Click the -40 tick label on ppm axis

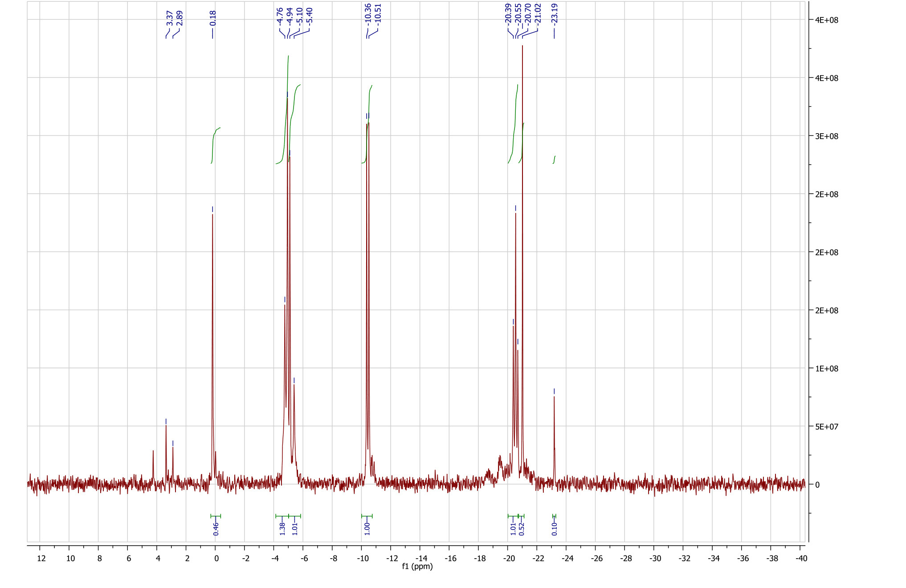pos(801,559)
